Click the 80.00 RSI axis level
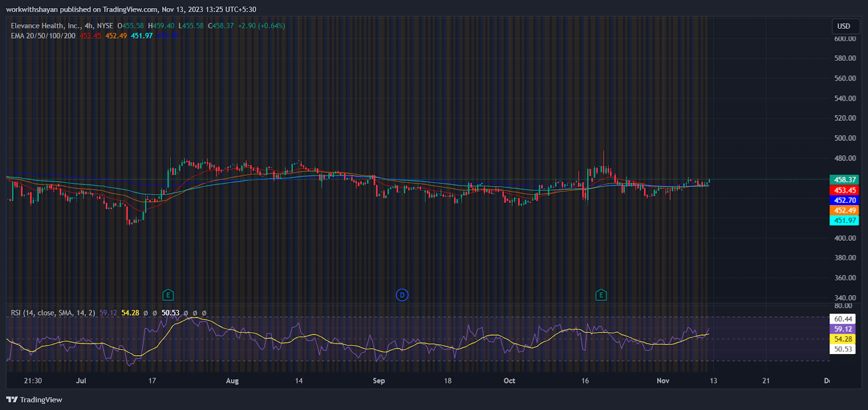Image resolution: width=868 pixels, height=410 pixels. 843,306
